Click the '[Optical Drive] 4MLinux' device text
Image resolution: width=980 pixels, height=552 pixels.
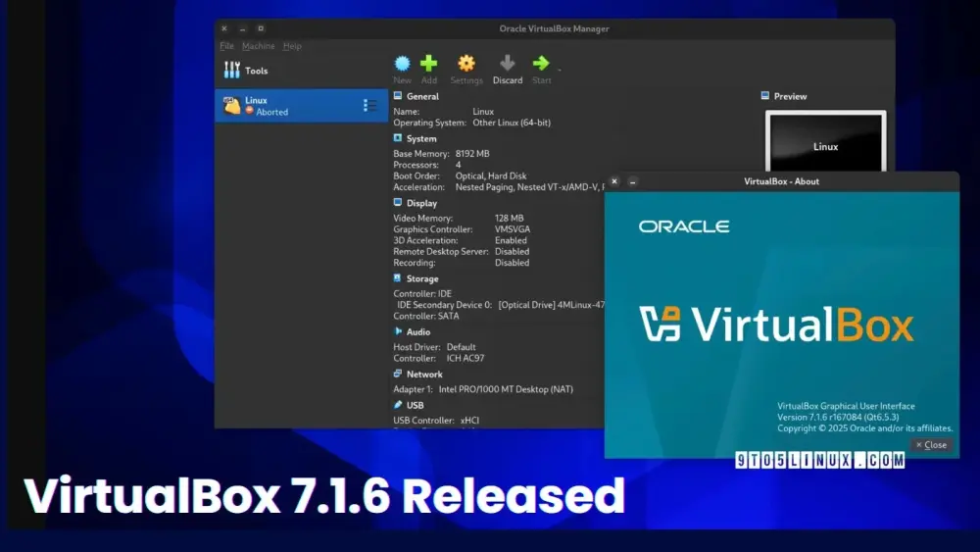point(551,305)
